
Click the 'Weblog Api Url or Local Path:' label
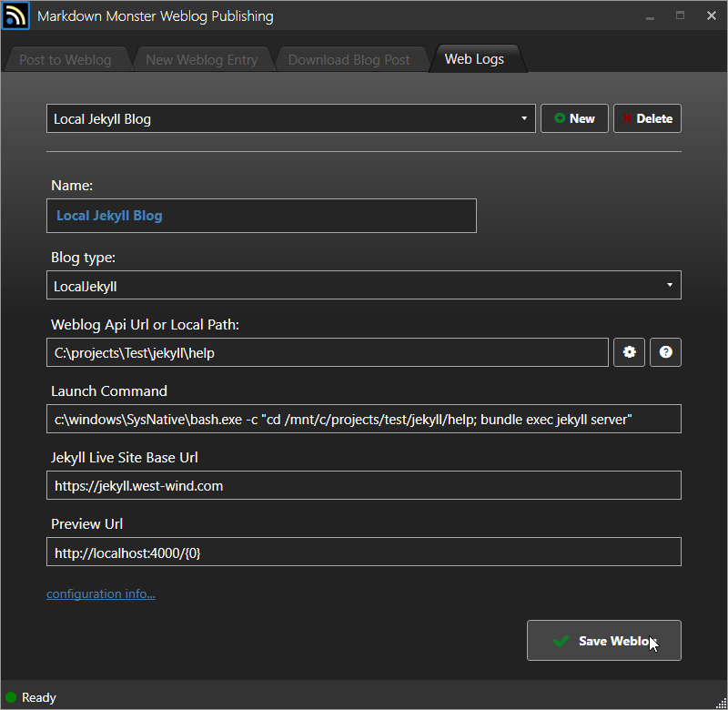coord(145,325)
